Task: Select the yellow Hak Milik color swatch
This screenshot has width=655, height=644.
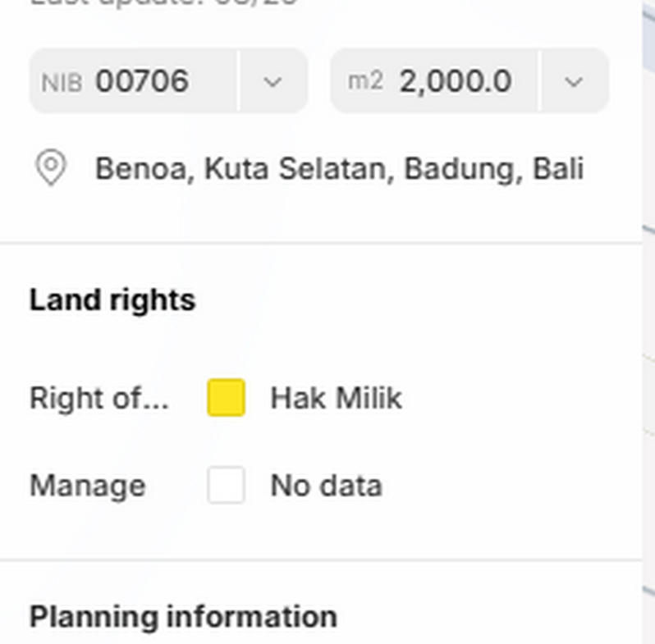Action: click(x=226, y=398)
